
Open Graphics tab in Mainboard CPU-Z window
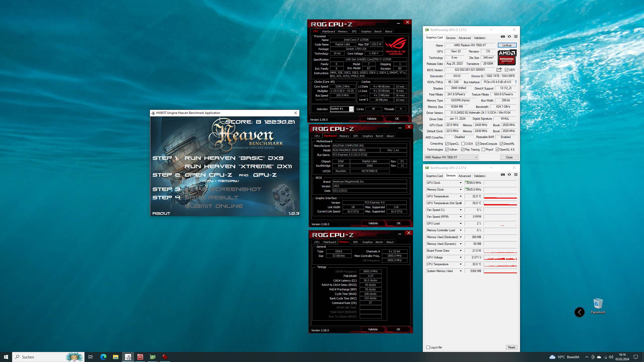point(368,136)
